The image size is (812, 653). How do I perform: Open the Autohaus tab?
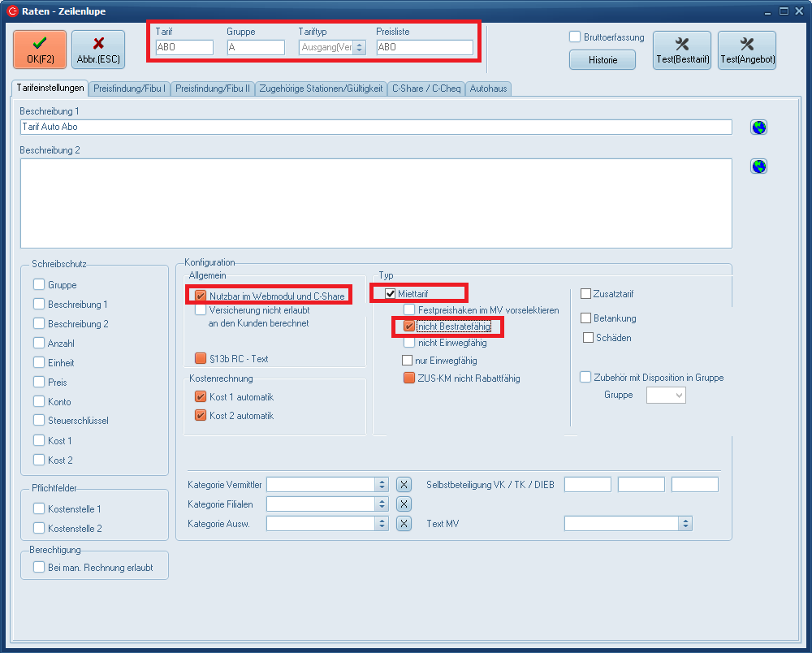(x=489, y=89)
